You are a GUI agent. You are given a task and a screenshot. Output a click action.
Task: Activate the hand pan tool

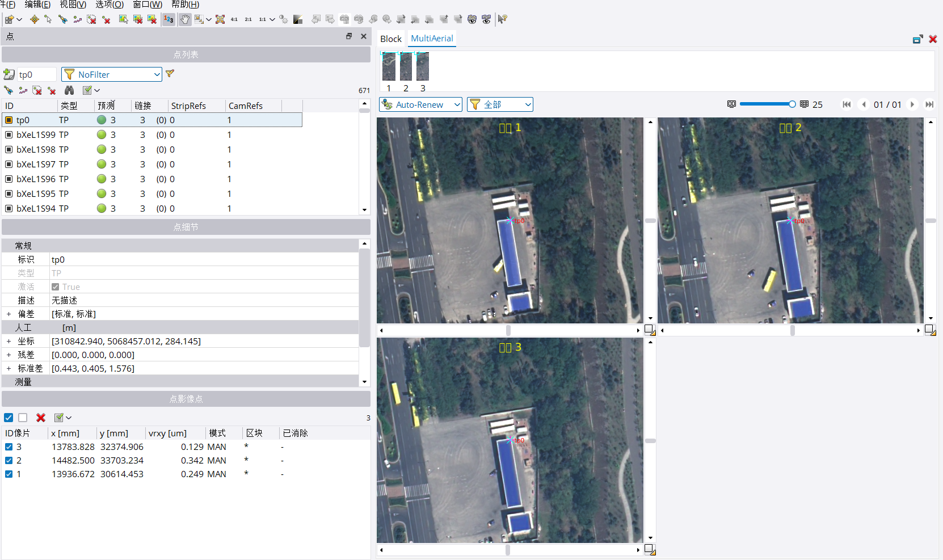185,19
